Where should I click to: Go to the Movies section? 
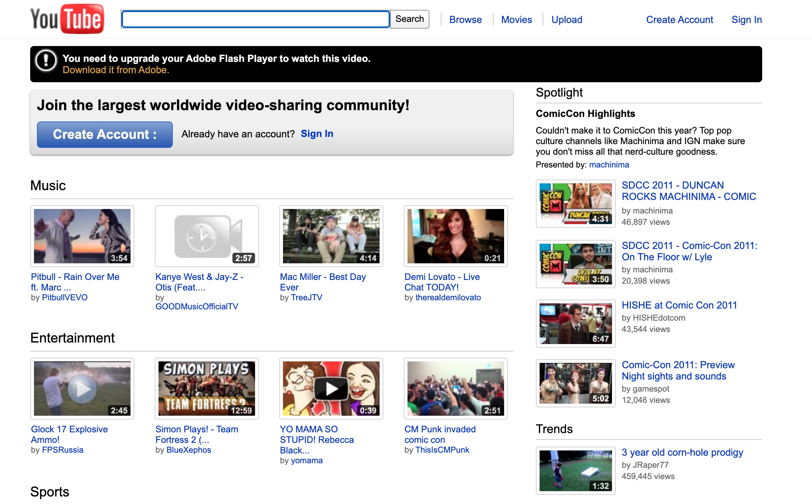coord(516,20)
